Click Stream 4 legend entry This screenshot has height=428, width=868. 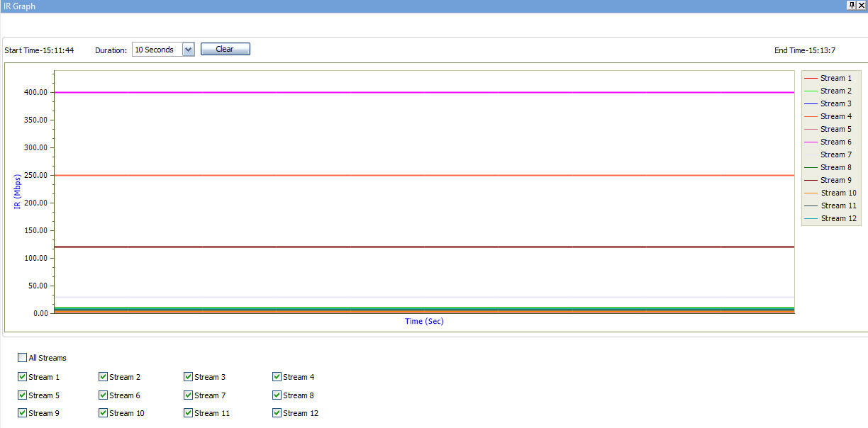(829, 116)
